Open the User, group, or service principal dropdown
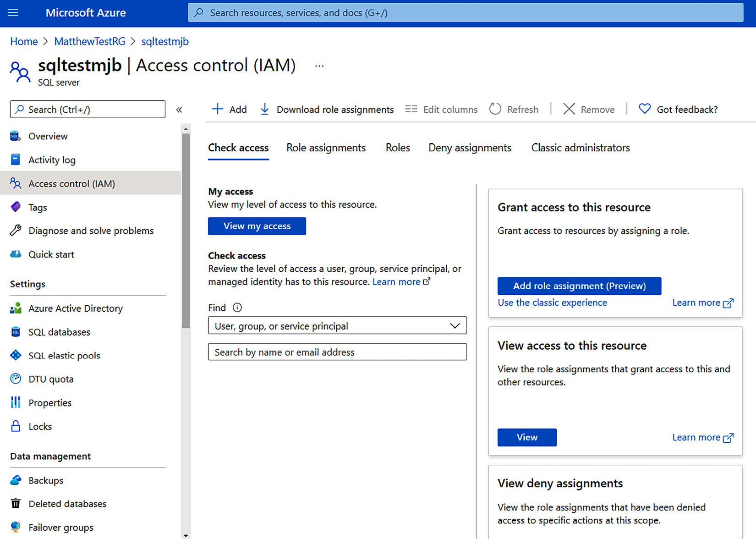Viewport: 756px width, 539px height. 337,326
